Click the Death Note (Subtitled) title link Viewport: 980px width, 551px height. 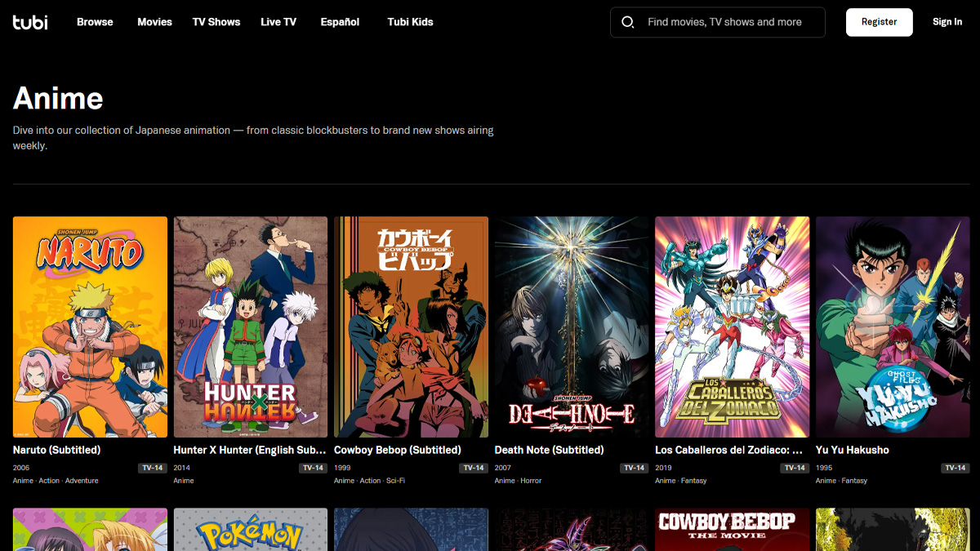(549, 450)
